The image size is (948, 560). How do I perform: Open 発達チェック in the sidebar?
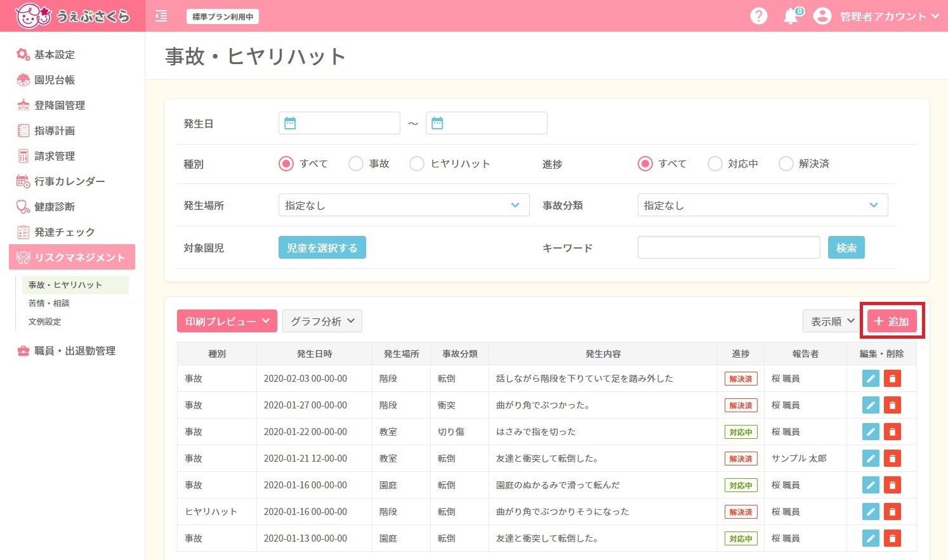(x=64, y=232)
